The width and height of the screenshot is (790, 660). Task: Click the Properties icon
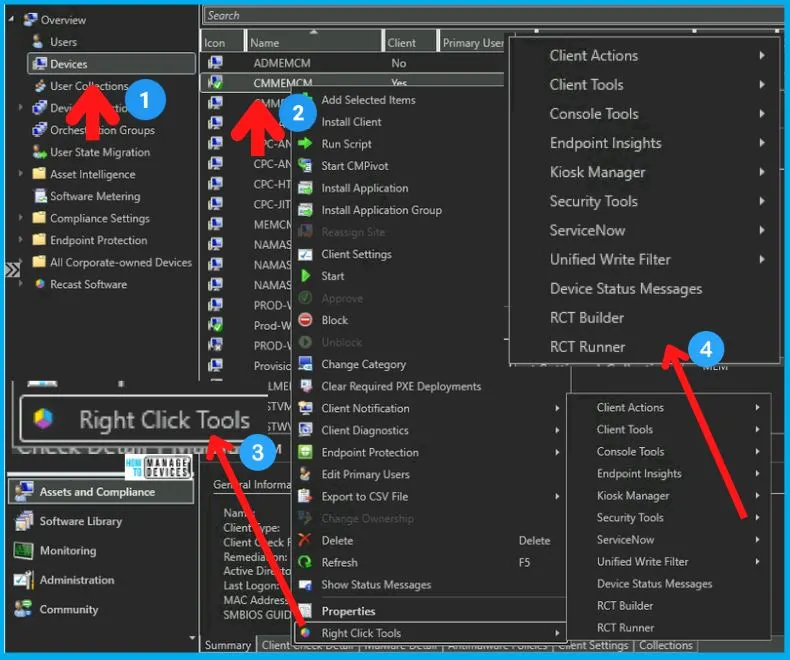305,611
